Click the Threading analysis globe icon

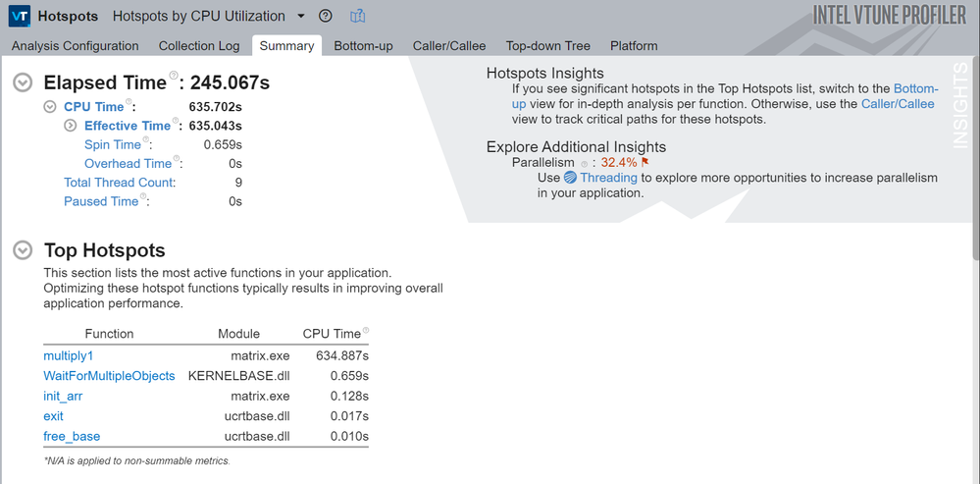[569, 178]
